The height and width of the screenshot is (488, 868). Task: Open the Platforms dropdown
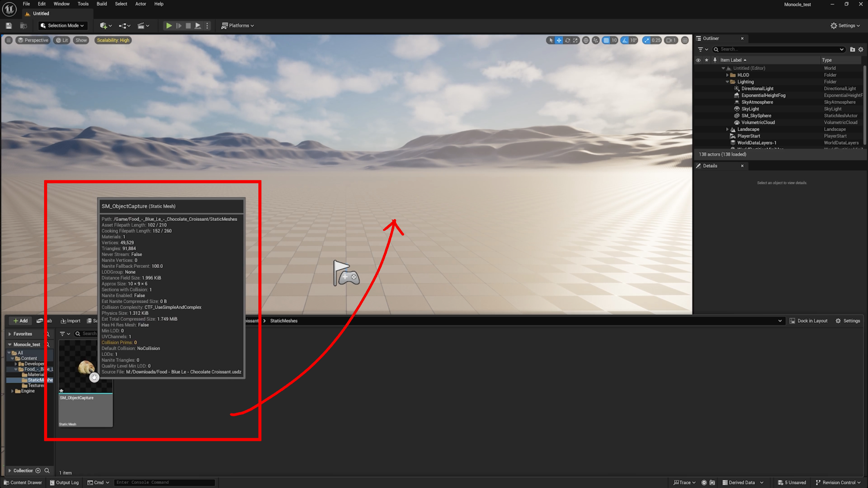(x=237, y=25)
